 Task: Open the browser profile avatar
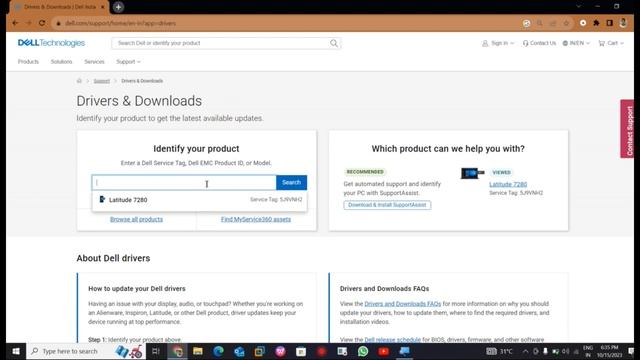(623, 23)
